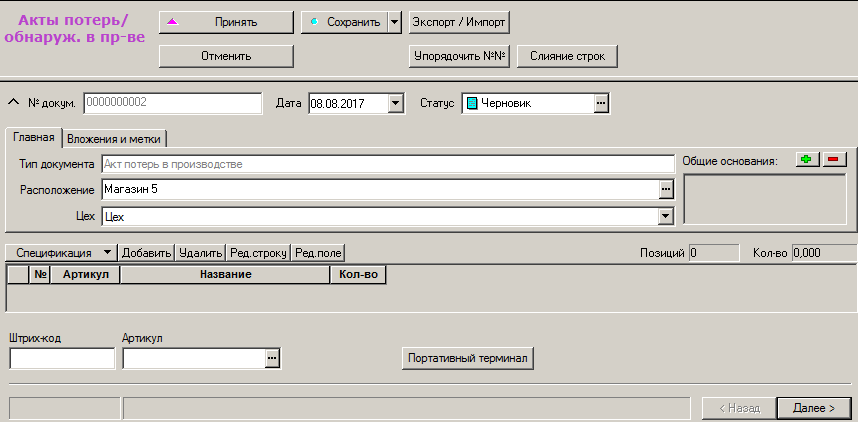Click the № column header
This screenshot has height=422, width=858.
[40, 274]
